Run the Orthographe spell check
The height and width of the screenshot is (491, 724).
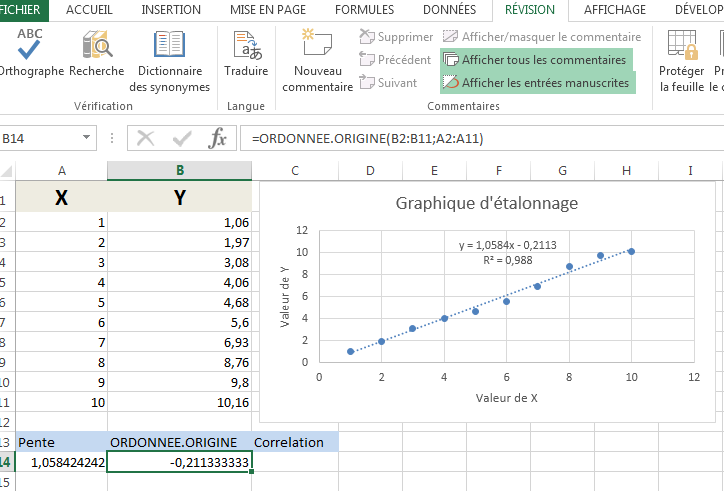tap(30, 52)
